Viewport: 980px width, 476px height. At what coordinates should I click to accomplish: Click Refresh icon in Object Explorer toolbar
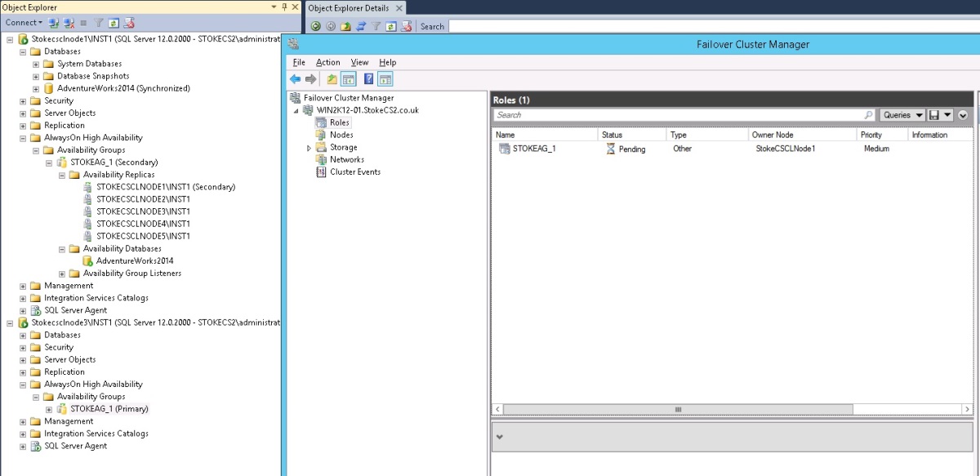(114, 23)
